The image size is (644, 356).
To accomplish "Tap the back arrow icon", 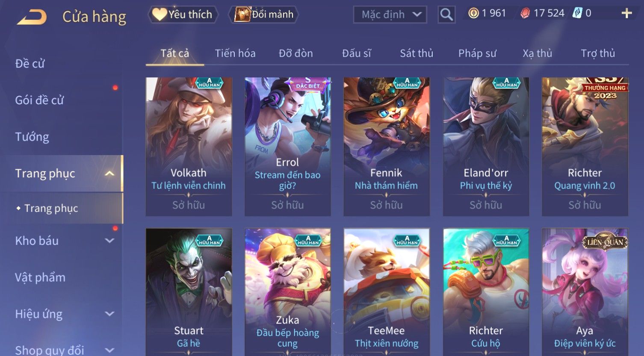I will pyautogui.click(x=32, y=17).
